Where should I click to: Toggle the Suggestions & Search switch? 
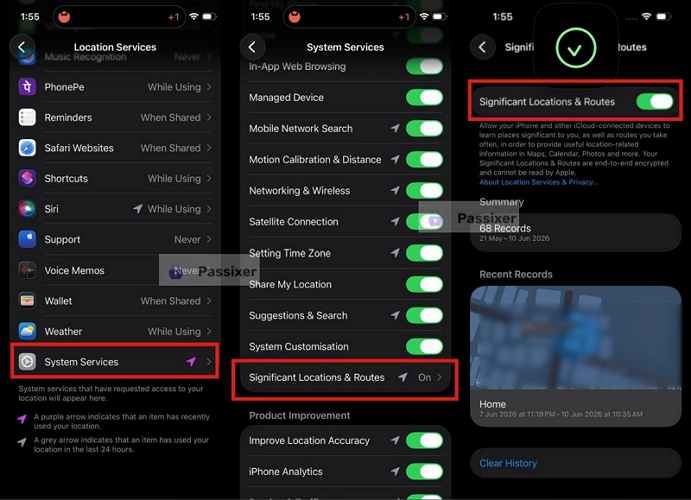tap(424, 315)
